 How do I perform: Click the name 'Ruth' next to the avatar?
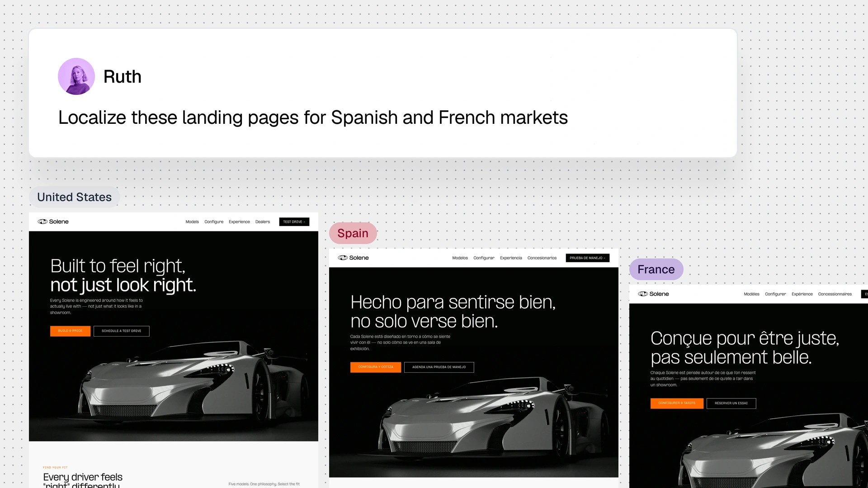tap(123, 77)
